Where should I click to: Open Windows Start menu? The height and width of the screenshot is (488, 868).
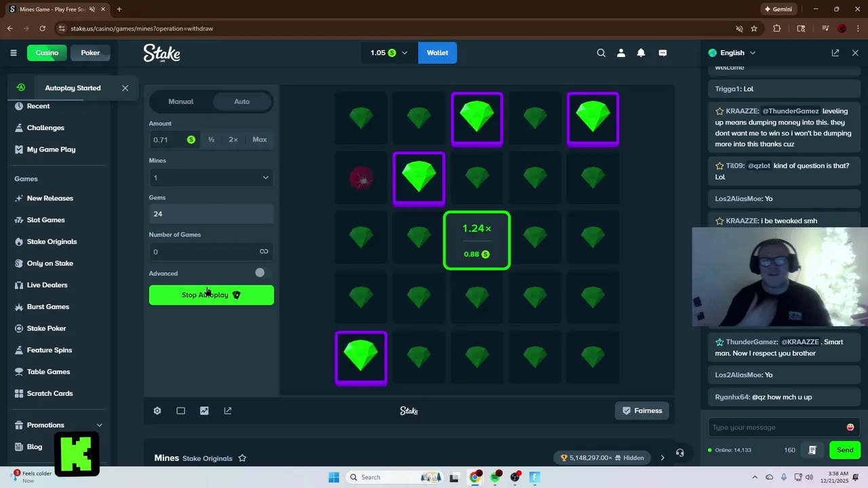tap(334, 477)
